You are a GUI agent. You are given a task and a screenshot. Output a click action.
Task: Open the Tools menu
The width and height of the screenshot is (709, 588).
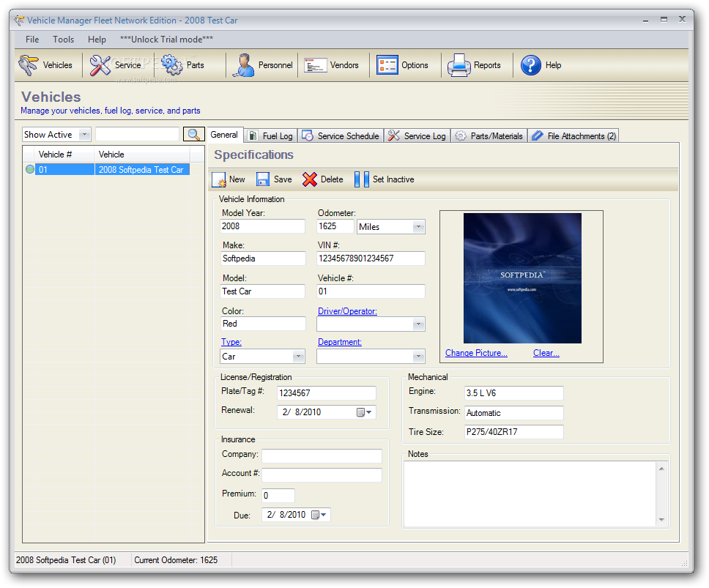pos(63,40)
